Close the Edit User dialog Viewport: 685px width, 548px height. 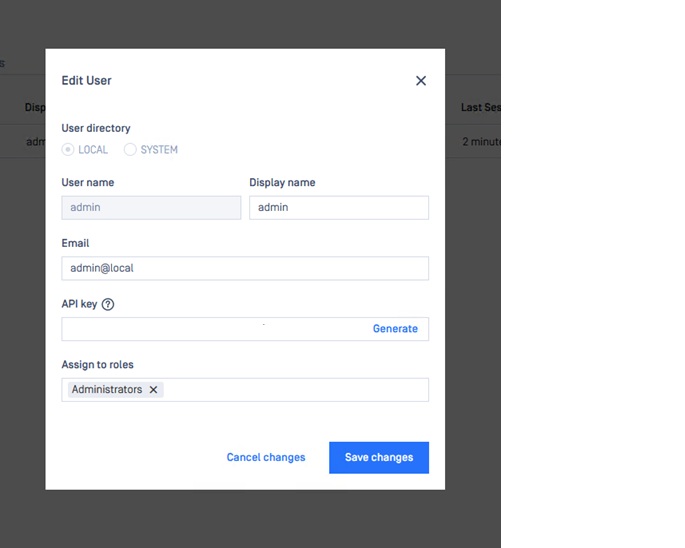click(x=421, y=81)
